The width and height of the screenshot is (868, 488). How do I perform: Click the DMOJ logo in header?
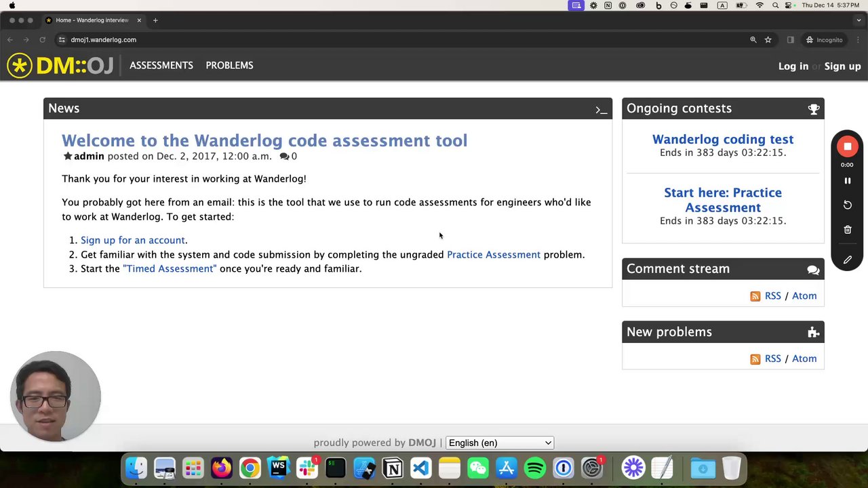pyautogui.click(x=60, y=66)
